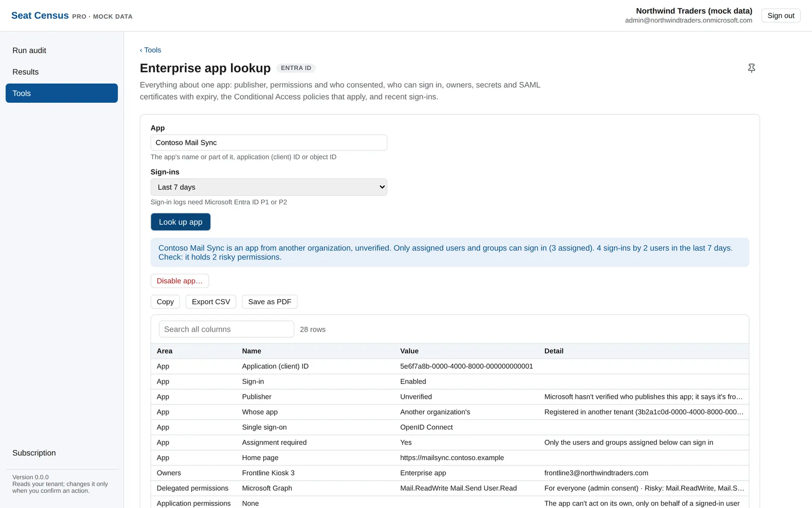812x508 pixels.
Task: Select Tools in sidebar
Action: pos(61,93)
